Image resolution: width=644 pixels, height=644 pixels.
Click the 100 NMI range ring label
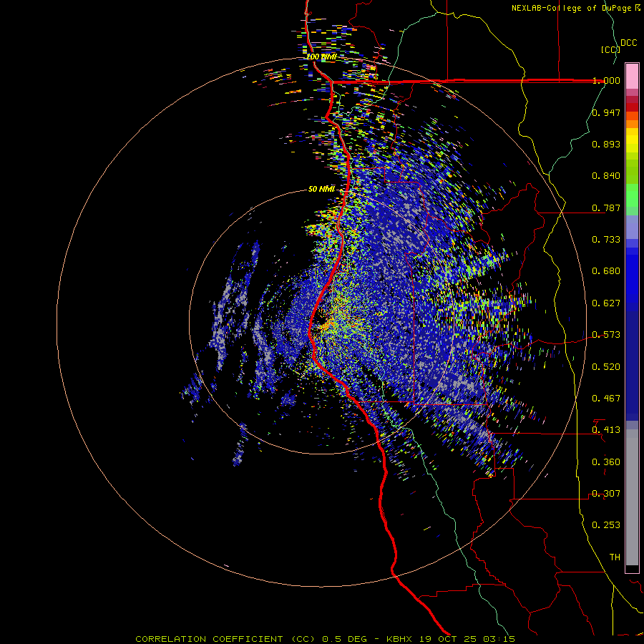[322, 57]
